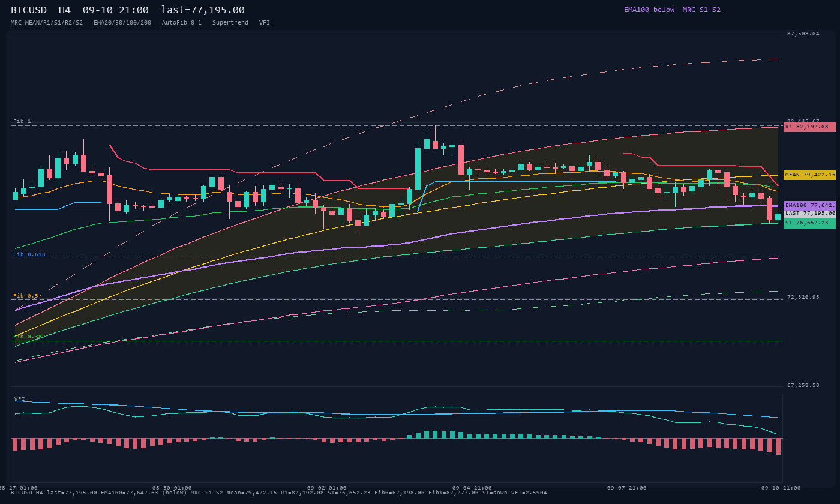Click the 87,508.04 price axis value
Image resolution: width=840 pixels, height=504 pixels.
[x=803, y=34]
